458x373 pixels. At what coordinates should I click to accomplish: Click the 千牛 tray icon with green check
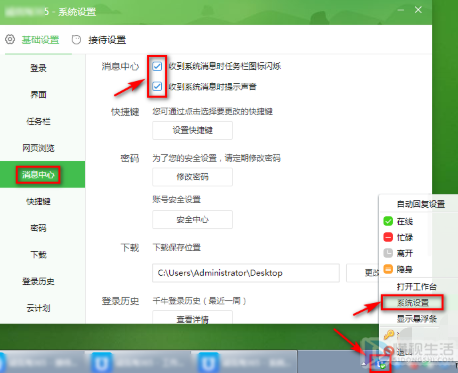tap(380, 364)
